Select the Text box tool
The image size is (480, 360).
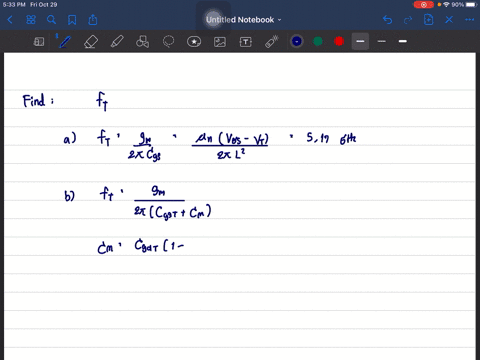(x=246, y=42)
